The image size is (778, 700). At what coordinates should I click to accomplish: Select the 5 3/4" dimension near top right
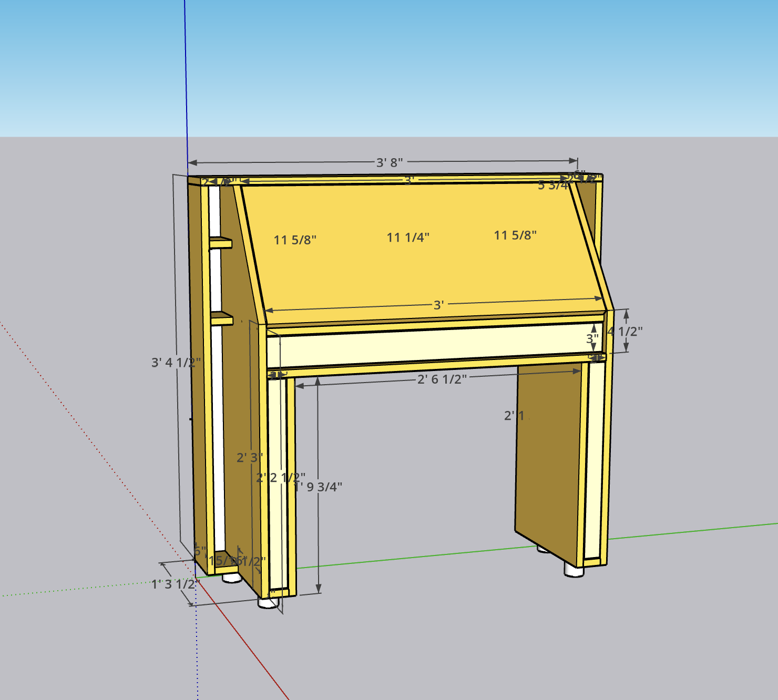click(x=553, y=185)
